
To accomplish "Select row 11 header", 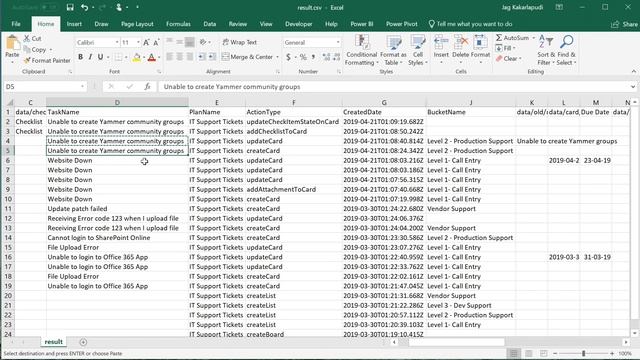I will 8,209.
